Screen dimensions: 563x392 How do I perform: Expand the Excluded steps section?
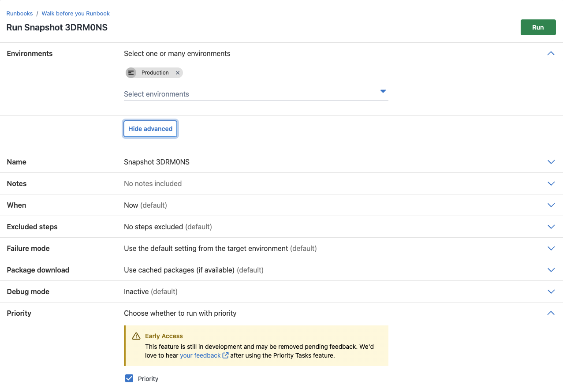(551, 227)
